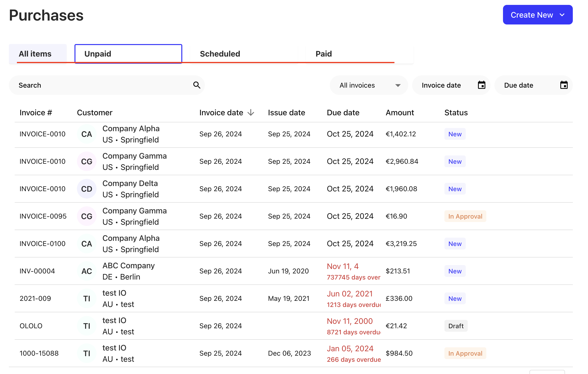This screenshot has width=588, height=374.
Task: Focus the Search input field
Action: coord(103,85)
